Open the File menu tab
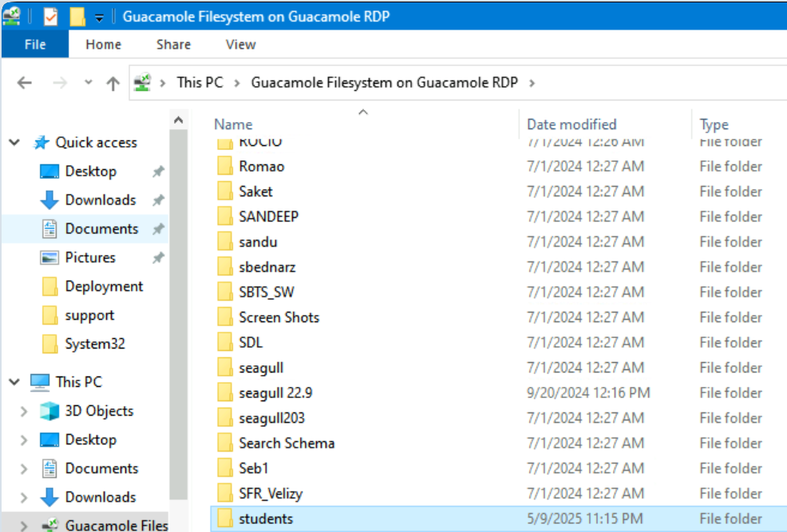This screenshot has width=787, height=532. coord(35,45)
